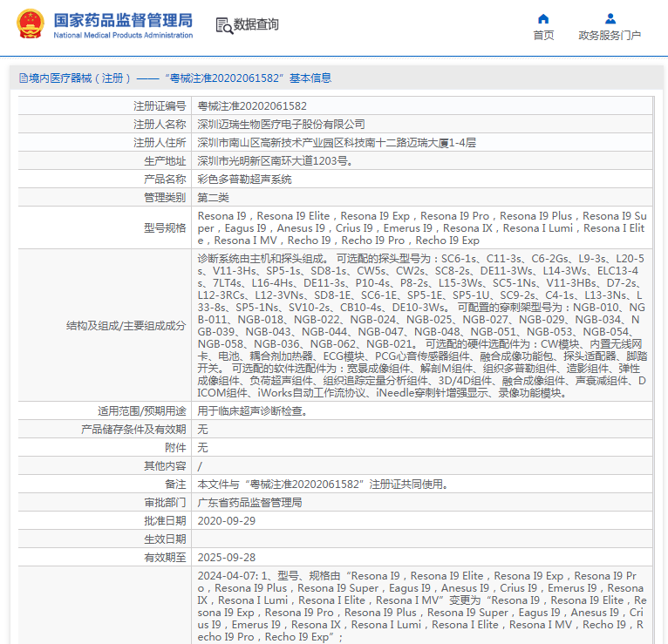Click the 生效日期 label
The width and height of the screenshot is (668, 644).
coord(165,539)
